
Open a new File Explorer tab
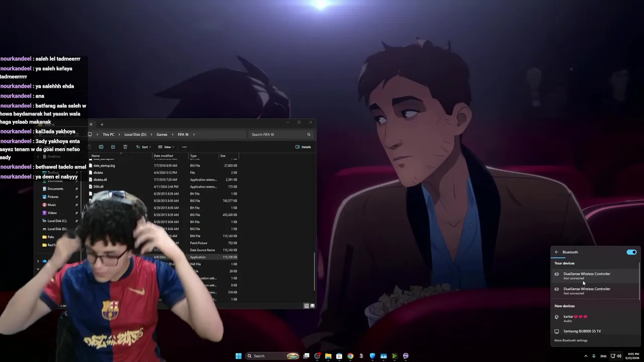coord(102,124)
